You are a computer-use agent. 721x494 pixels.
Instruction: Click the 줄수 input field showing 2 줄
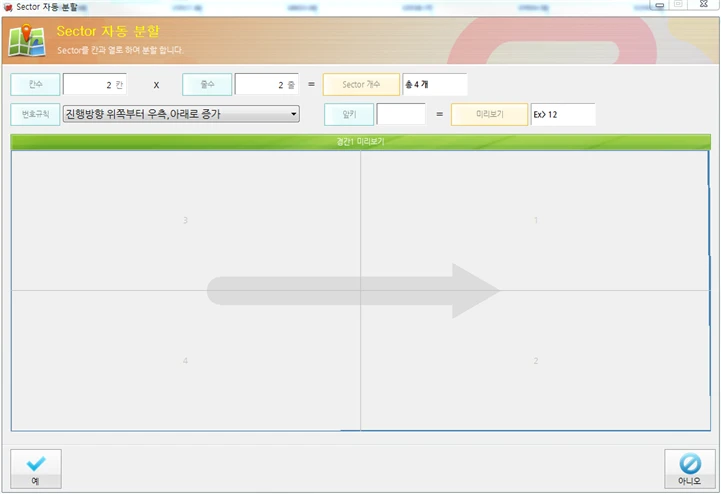click(x=266, y=85)
